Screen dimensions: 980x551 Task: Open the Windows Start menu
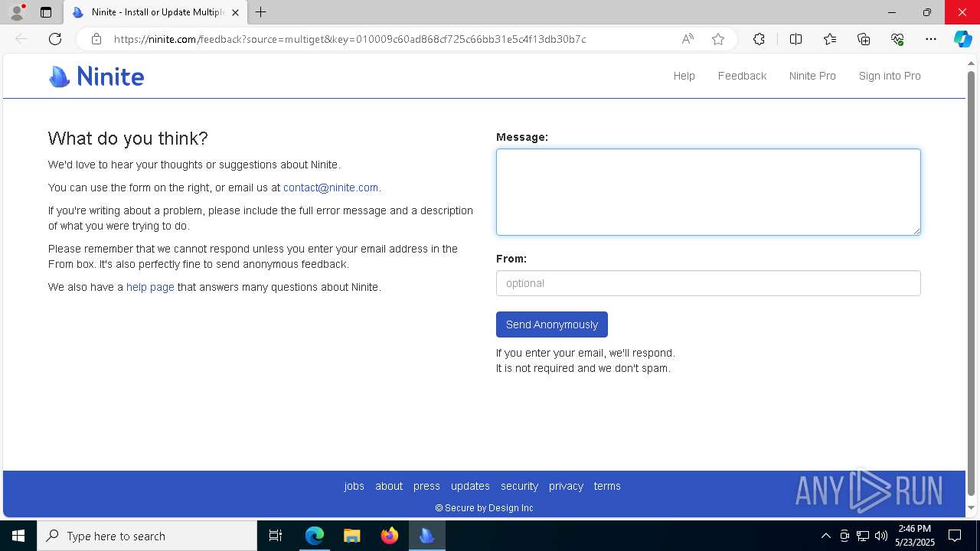pyautogui.click(x=18, y=536)
